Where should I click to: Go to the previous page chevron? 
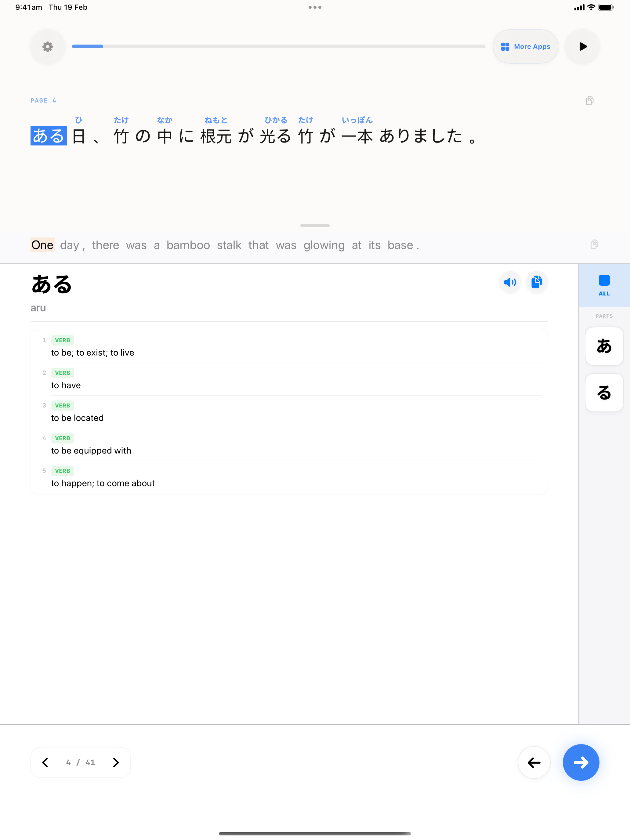(x=45, y=762)
